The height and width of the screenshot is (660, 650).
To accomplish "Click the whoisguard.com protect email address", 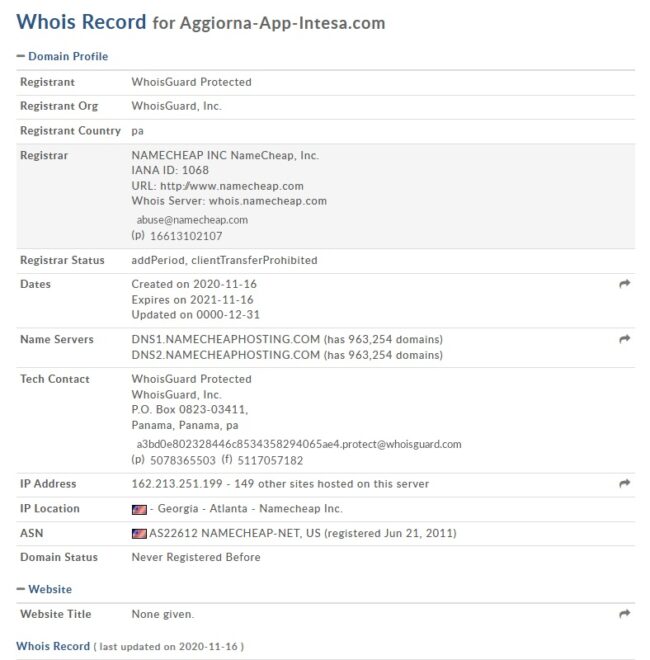I will pos(299,444).
